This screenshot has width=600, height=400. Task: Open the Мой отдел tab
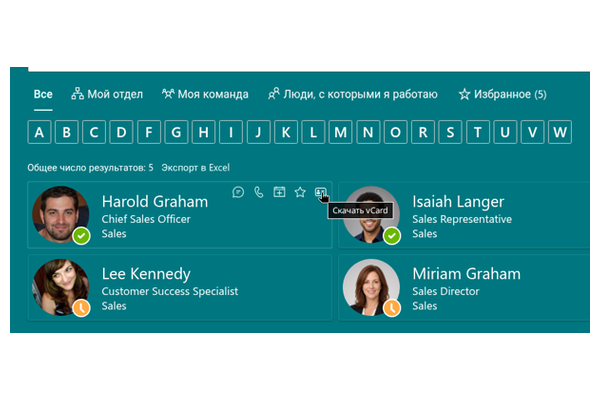pyautogui.click(x=107, y=94)
